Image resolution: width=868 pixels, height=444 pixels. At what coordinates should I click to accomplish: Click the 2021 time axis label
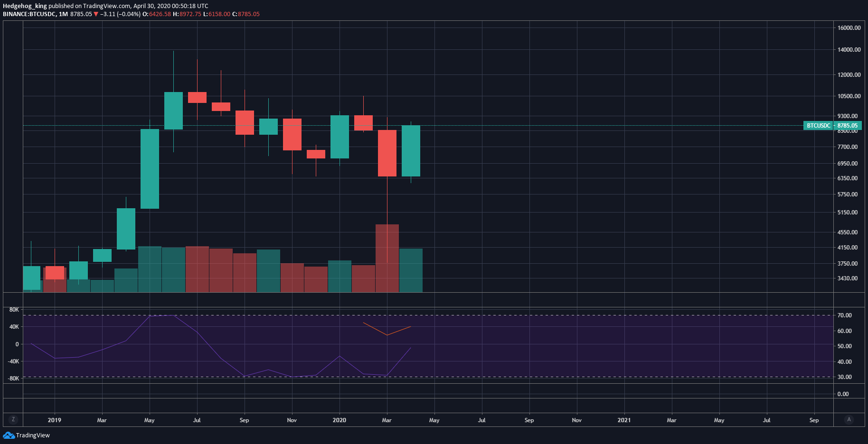pos(624,420)
